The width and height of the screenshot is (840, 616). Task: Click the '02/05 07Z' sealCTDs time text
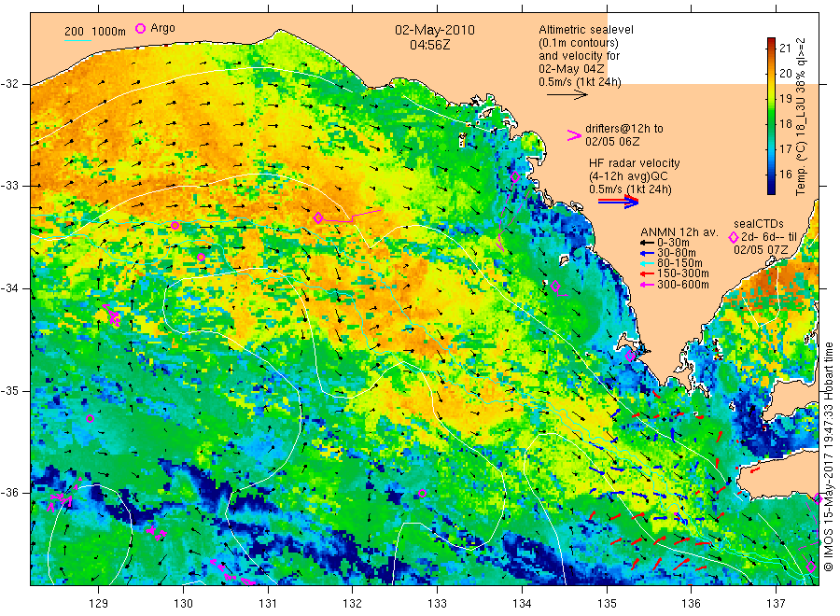click(x=761, y=250)
